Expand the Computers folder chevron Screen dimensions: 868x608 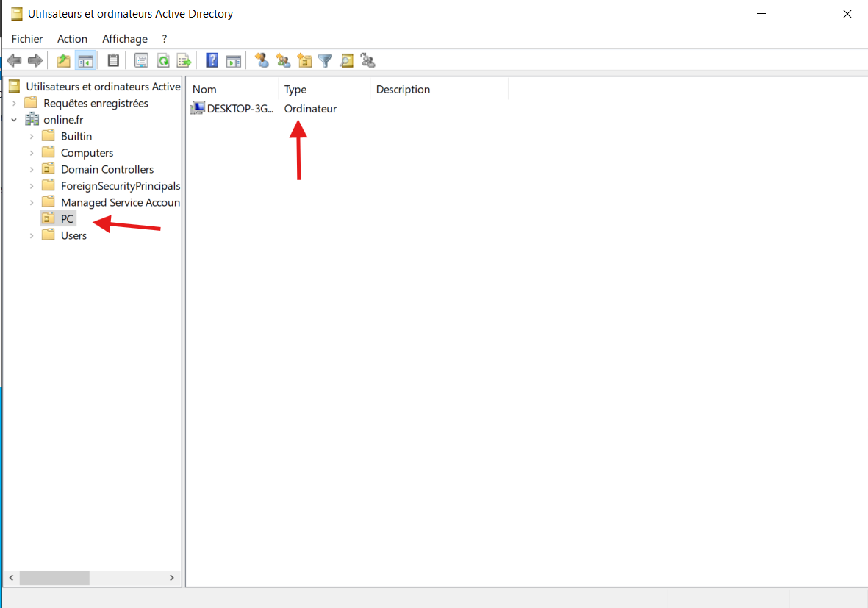pos(32,153)
